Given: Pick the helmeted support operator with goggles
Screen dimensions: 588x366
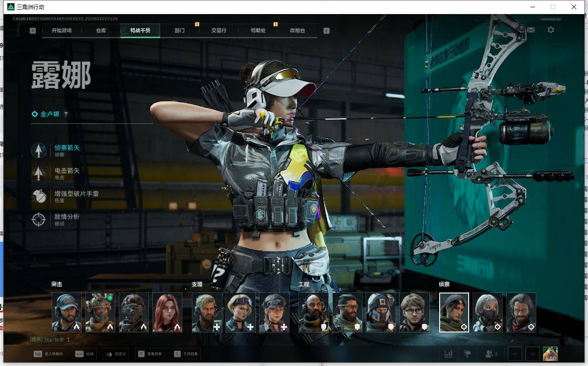Looking at the screenshot, I should [274, 312].
